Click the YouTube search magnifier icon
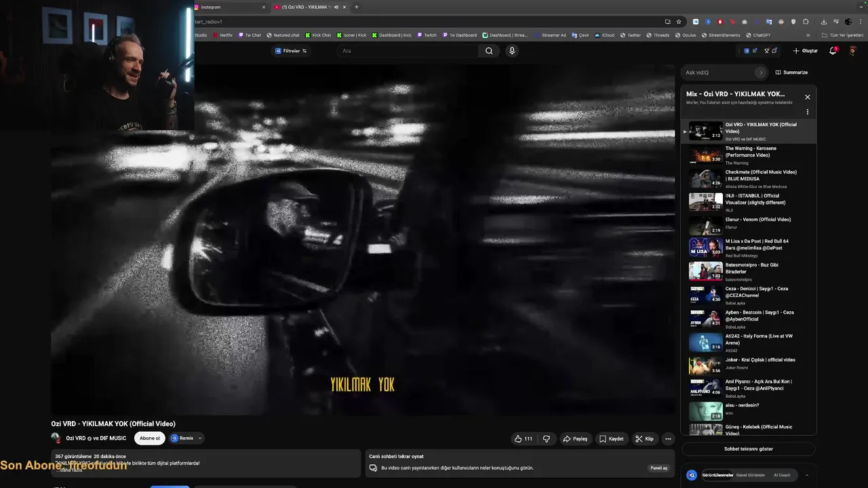The height and width of the screenshot is (488, 868). click(489, 51)
